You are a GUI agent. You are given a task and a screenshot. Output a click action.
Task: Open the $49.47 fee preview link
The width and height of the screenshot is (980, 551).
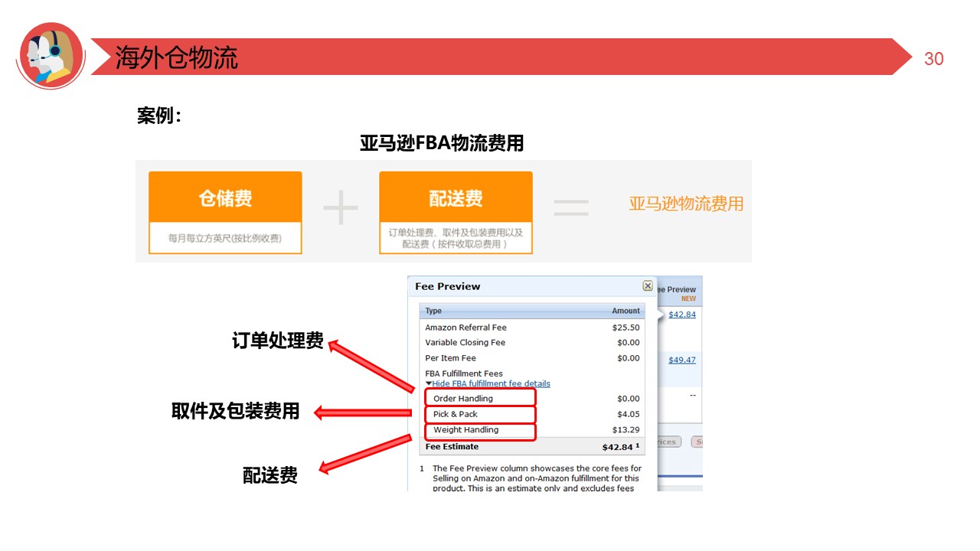[x=682, y=360]
